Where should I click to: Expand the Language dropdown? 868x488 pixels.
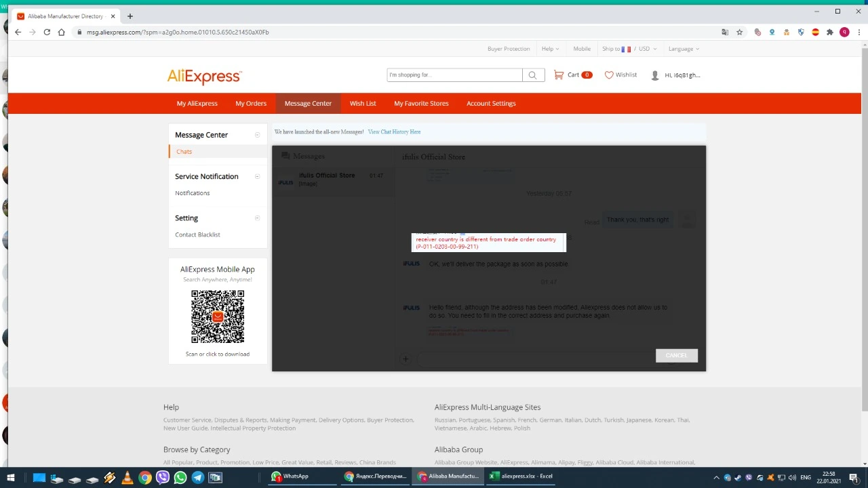[684, 49]
